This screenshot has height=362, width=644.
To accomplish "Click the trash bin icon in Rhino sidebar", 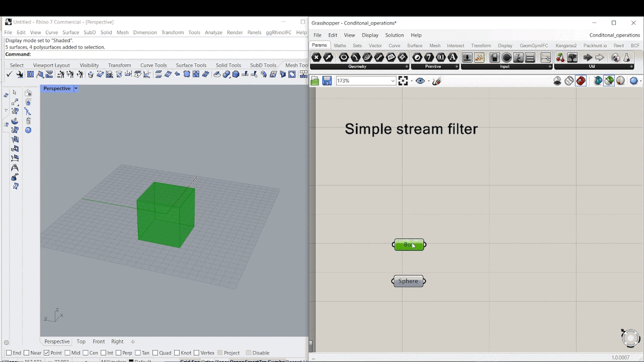I will 28,121.
